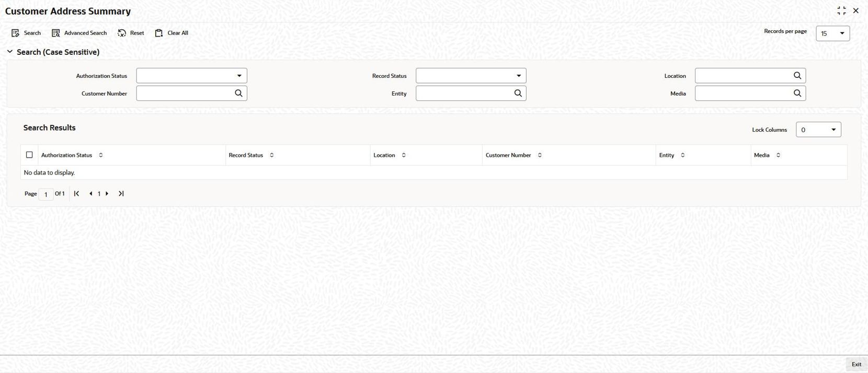Screen dimensions: 868x373
Task: Close the Customer Address Summary screen
Action: (856, 10)
